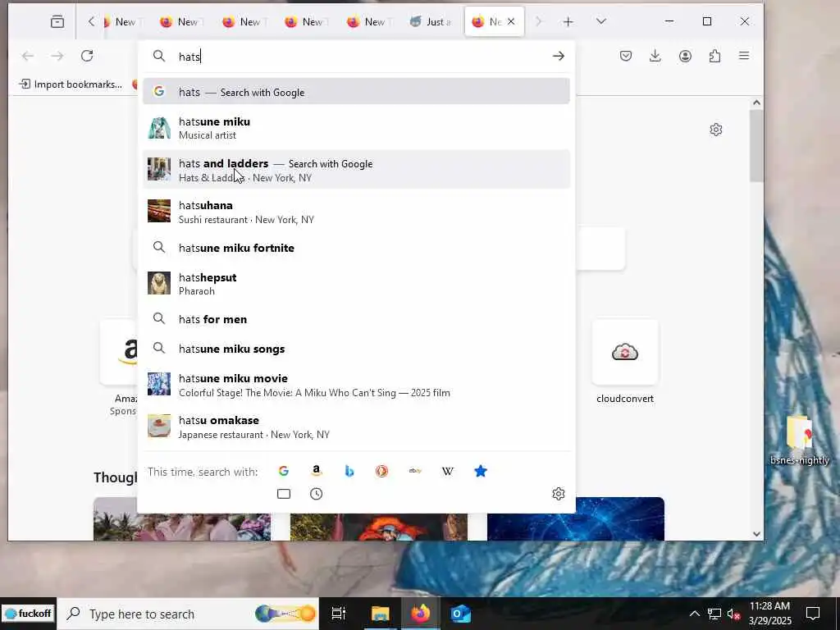Image resolution: width=840 pixels, height=630 pixels.
Task: Select the 'hats for men' suggestion
Action: [x=356, y=319]
